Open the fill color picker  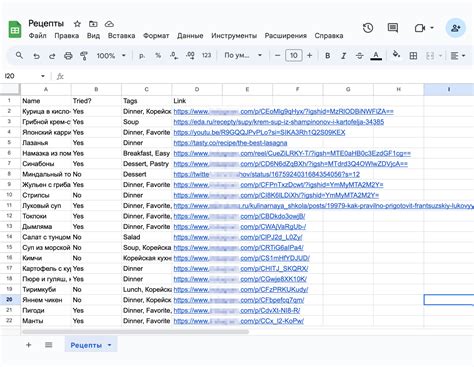coord(396,55)
